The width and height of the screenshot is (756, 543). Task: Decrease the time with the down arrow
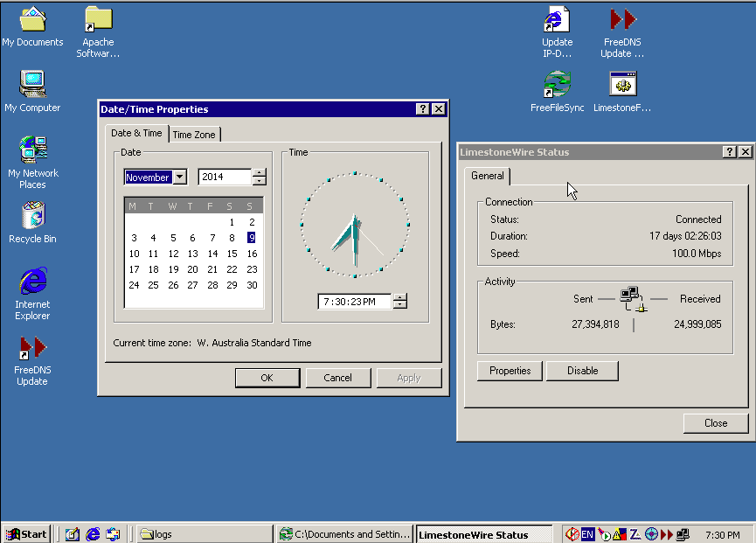400,305
